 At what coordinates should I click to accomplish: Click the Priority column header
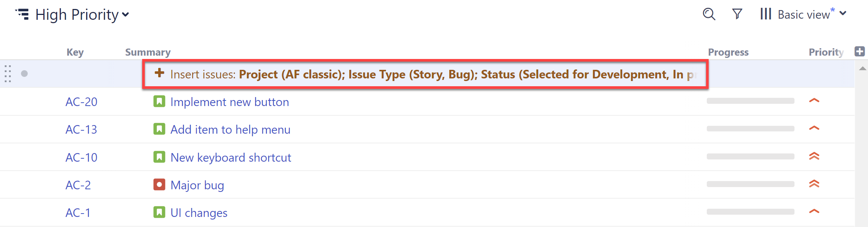(826, 52)
